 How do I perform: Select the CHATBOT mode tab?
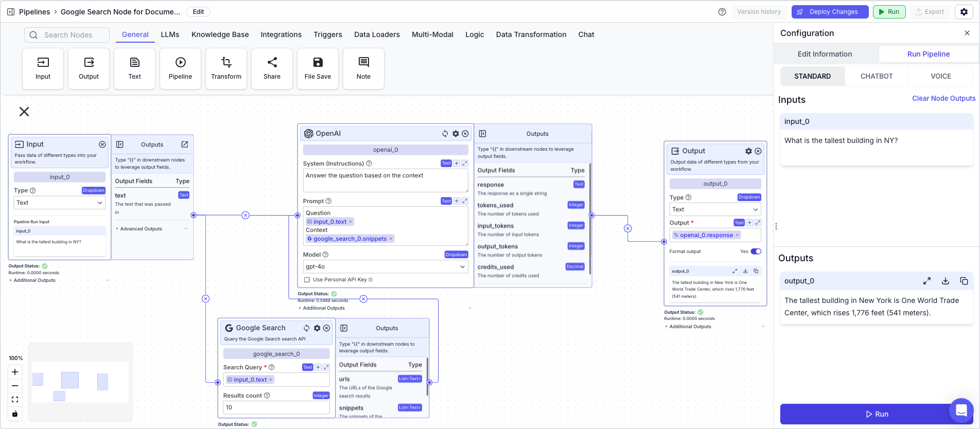877,76
